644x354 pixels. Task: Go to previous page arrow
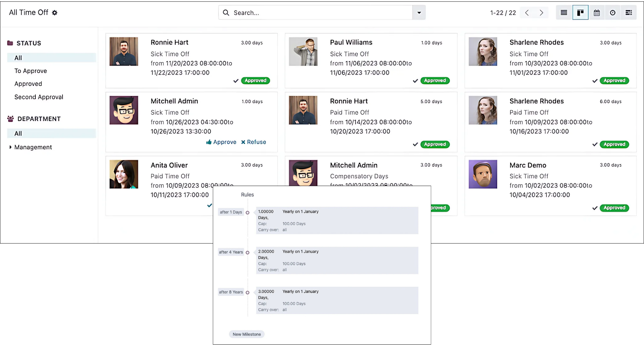point(527,13)
